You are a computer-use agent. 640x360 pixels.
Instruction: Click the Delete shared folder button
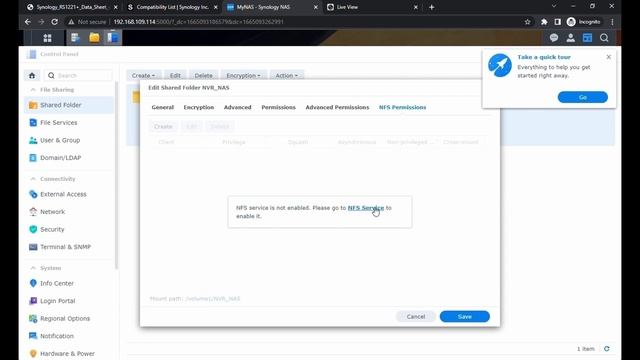pos(203,76)
